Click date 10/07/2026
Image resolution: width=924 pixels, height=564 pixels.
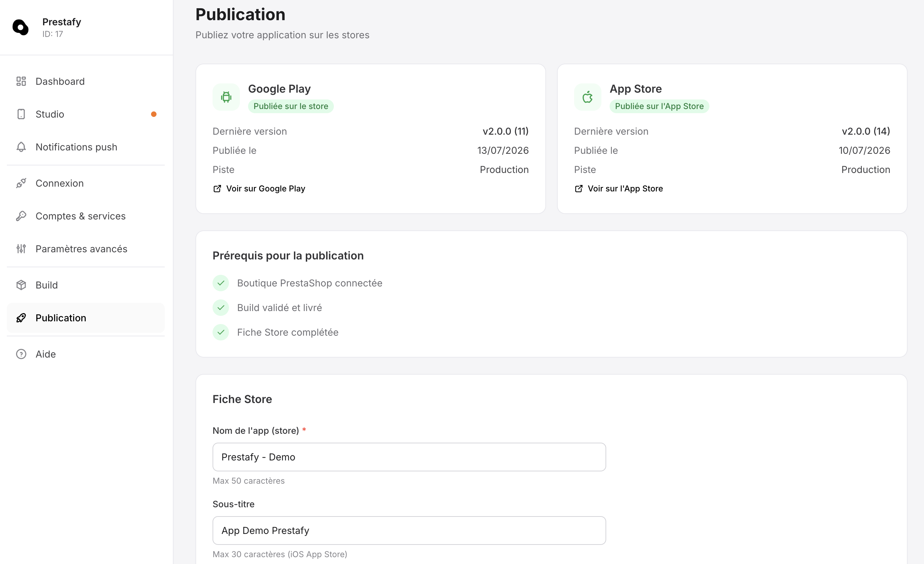865,150
